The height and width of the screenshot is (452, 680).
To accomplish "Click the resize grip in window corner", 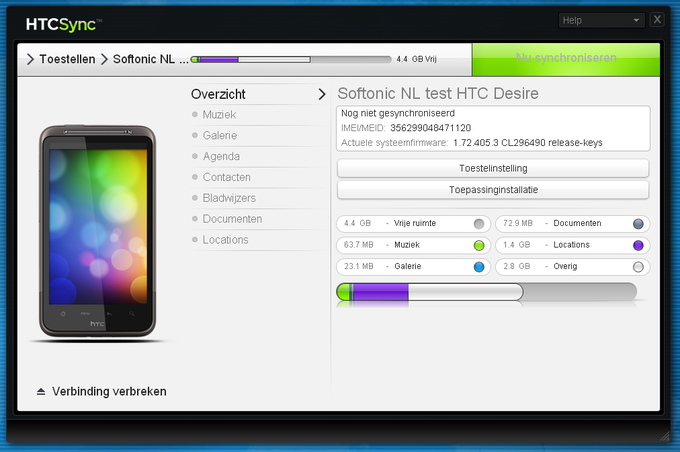I will tap(664, 436).
